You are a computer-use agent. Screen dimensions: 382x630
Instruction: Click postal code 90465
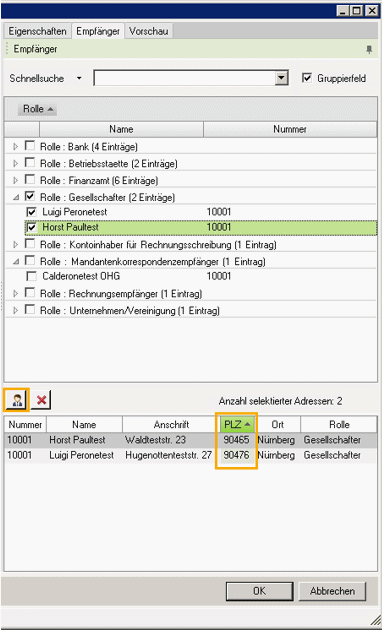coord(237,440)
